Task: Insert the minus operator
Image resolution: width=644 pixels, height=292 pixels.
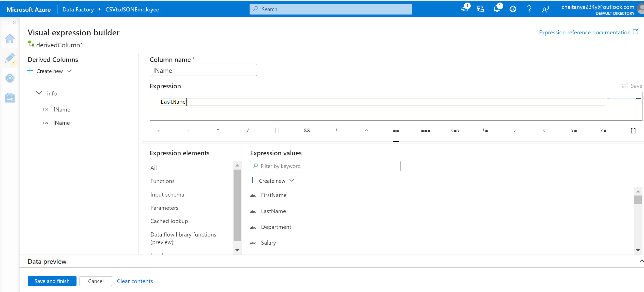Action: [188, 131]
